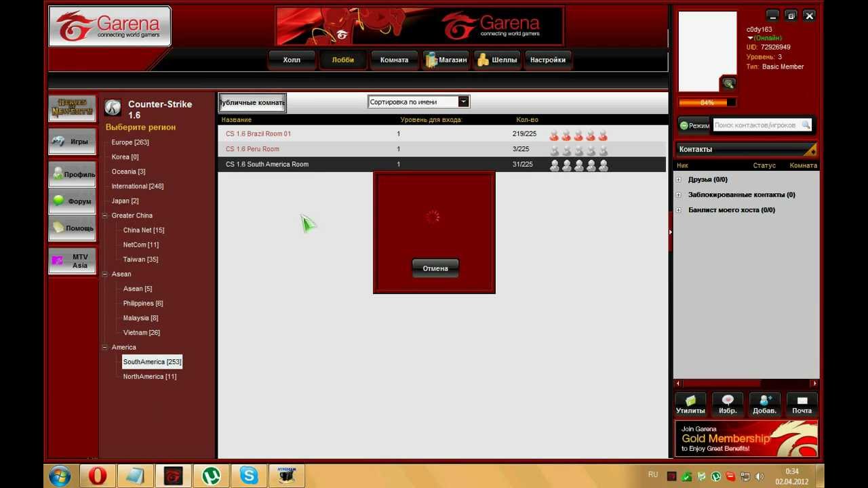Click the magnifier icon under the avatar

click(x=728, y=83)
